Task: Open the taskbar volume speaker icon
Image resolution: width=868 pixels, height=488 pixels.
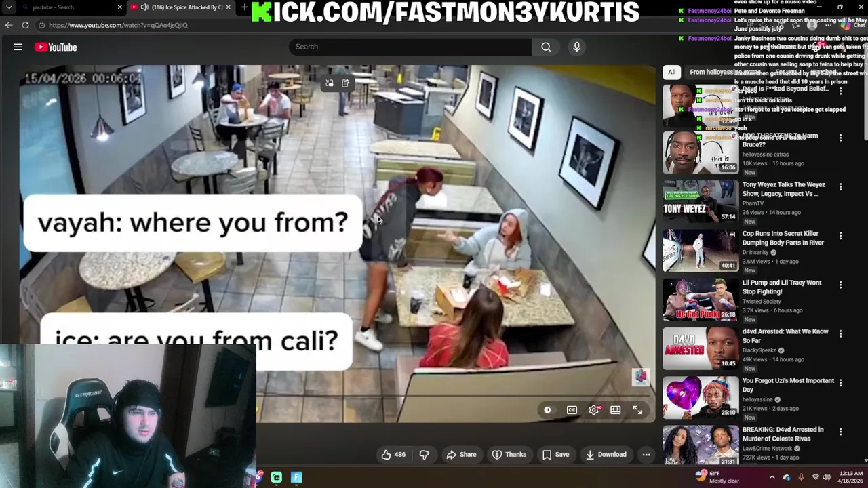Action: (827, 477)
